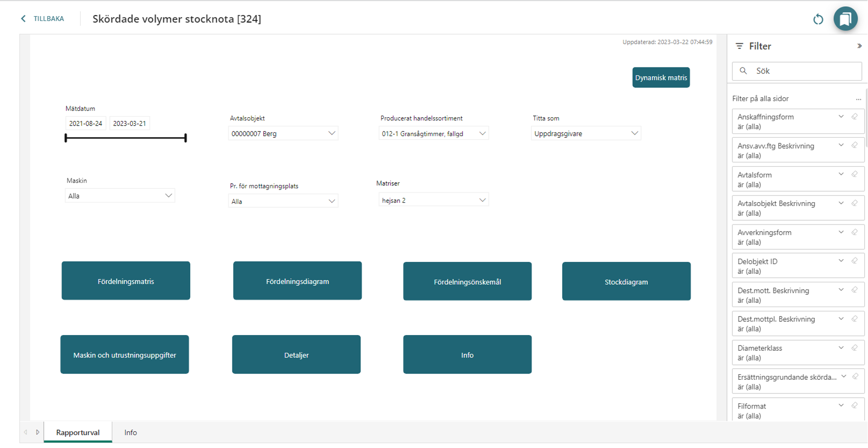Screen dimensions: 868x448
Task: Clear the Dest.mott. Beskrivning filter eraser
Action: point(854,290)
